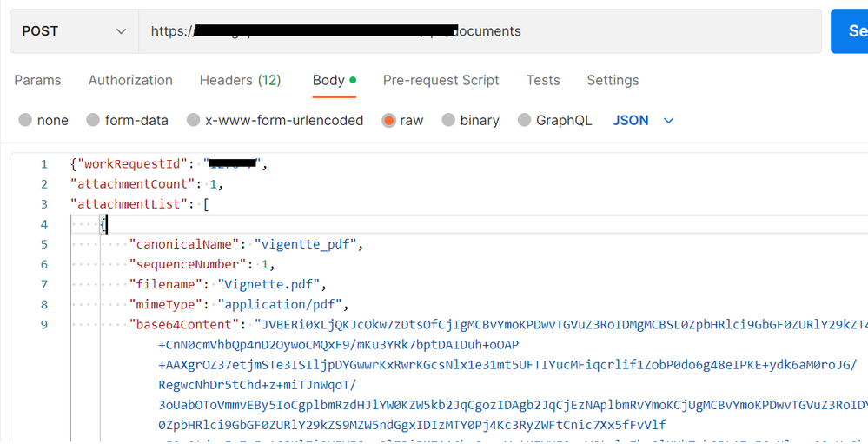Image resolution: width=868 pixels, height=444 pixels.
Task: Select x-www-form-urlencoded radio option
Action: pyautogui.click(x=193, y=121)
